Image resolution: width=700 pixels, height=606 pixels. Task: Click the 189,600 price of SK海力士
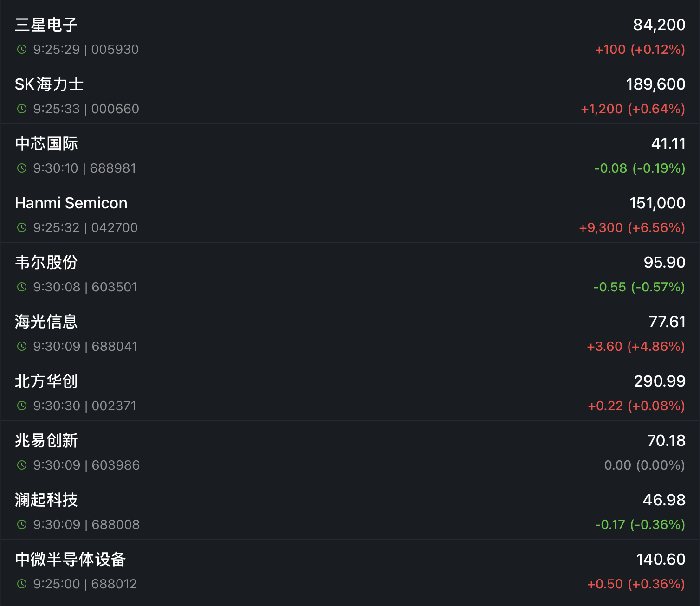point(655,84)
